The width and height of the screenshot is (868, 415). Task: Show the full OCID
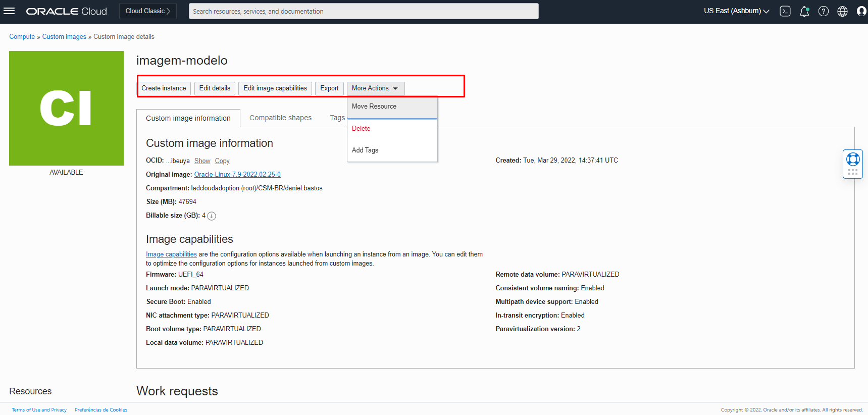click(202, 161)
